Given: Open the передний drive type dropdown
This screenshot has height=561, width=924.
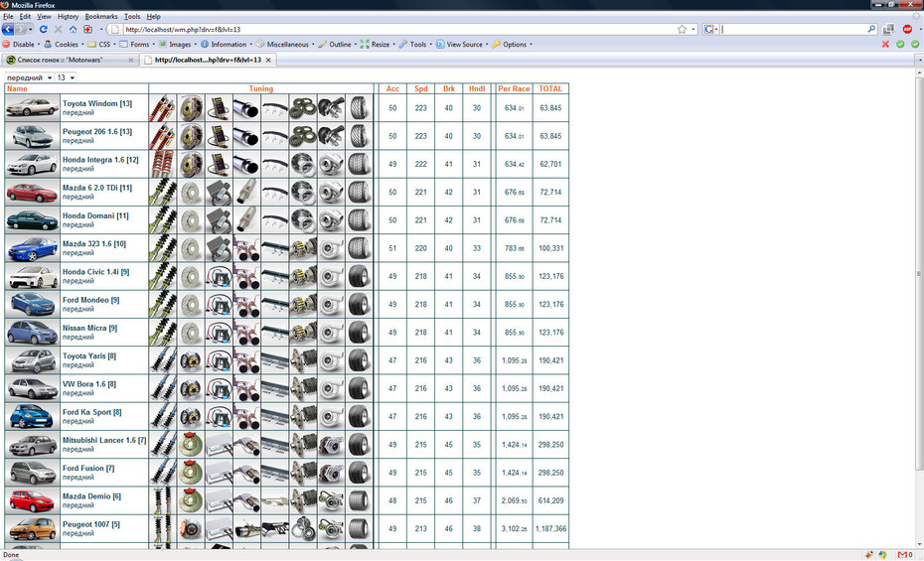Looking at the screenshot, I should 29,77.
